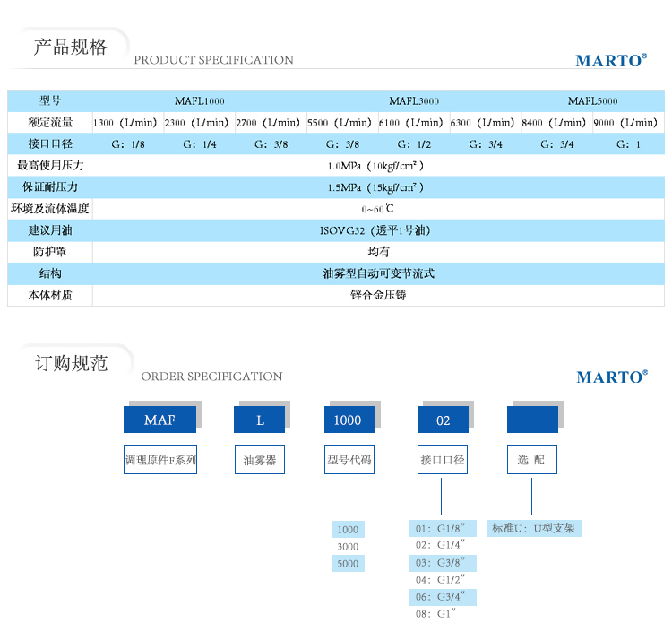This screenshot has height=632, width=672.
Task: Click the ISOVG32 (透平1号油) value
Action: [375, 230]
